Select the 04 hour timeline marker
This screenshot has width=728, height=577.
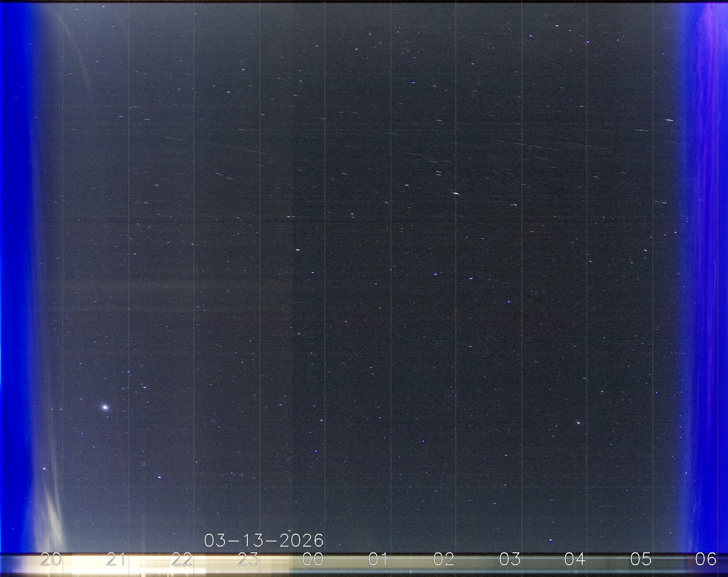575,560
